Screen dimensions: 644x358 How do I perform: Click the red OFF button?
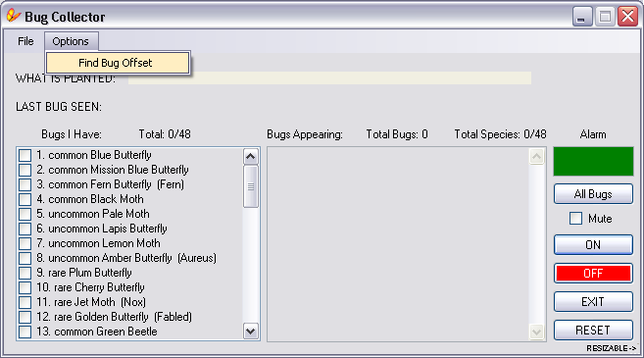593,274
